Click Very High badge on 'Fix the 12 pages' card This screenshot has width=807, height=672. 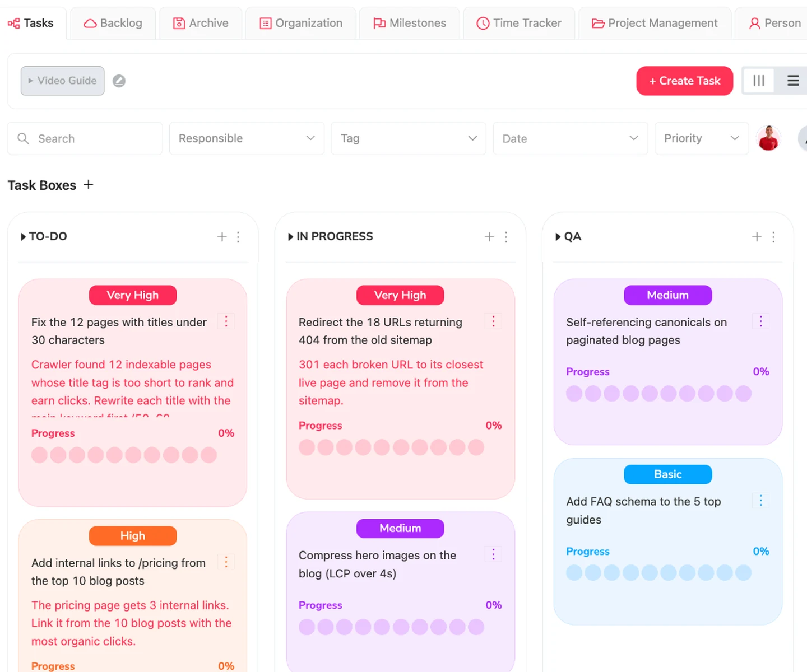pyautogui.click(x=133, y=295)
